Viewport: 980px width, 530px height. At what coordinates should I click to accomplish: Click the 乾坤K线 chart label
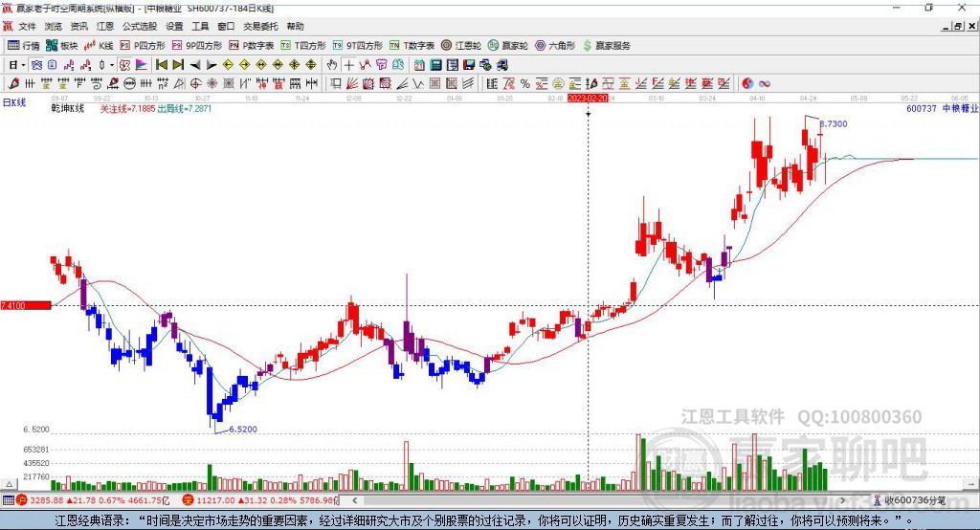[68, 108]
